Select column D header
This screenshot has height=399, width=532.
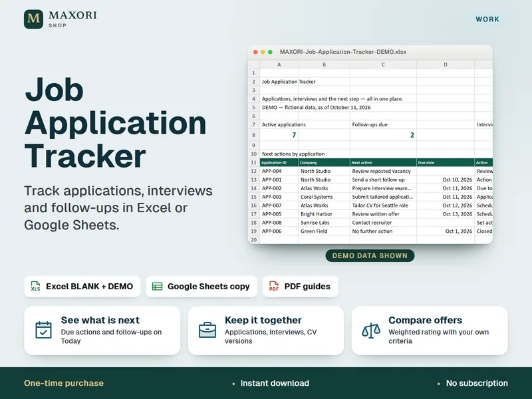[445, 65]
